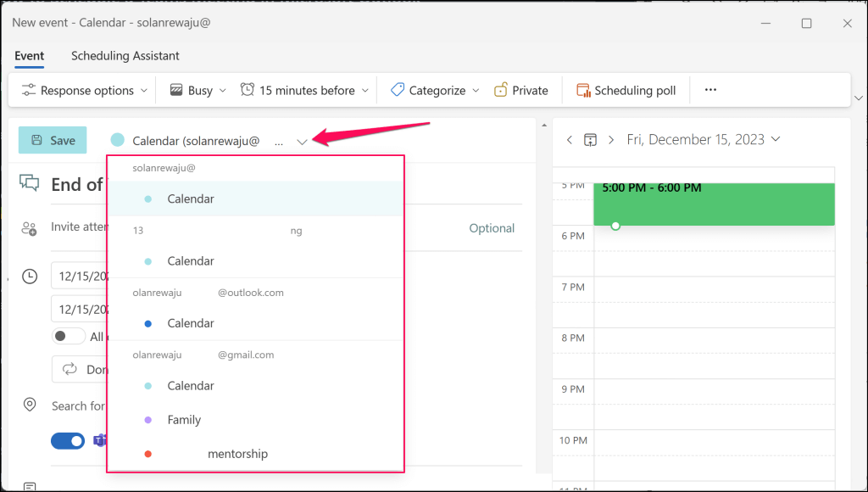Click the Private lock icon
This screenshot has height=492, width=868.
[501, 90]
